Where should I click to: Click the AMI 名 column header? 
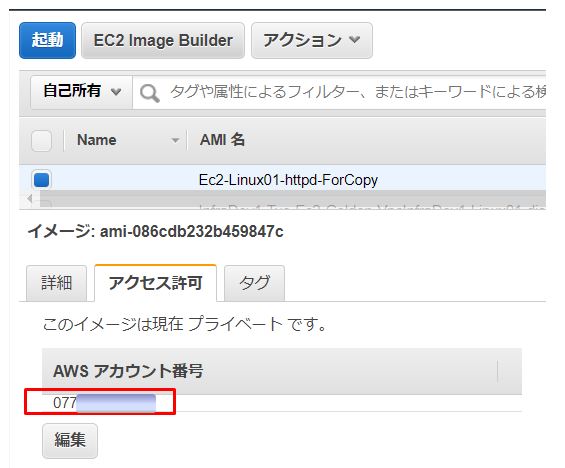pos(222,140)
